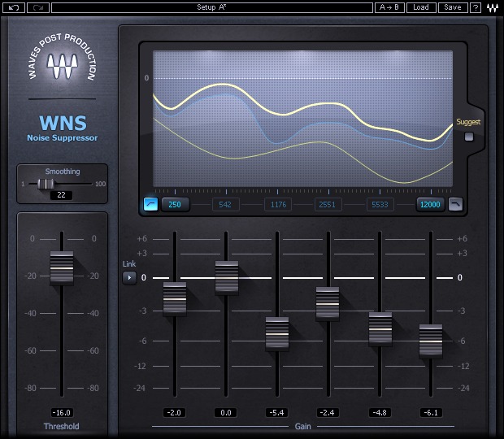Click the Suggest label text

(x=468, y=122)
